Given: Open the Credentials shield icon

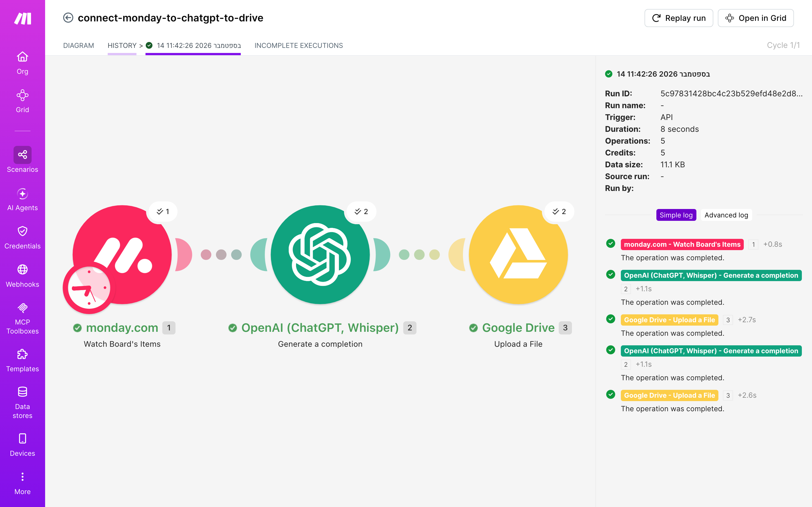Looking at the screenshot, I should coord(23,231).
